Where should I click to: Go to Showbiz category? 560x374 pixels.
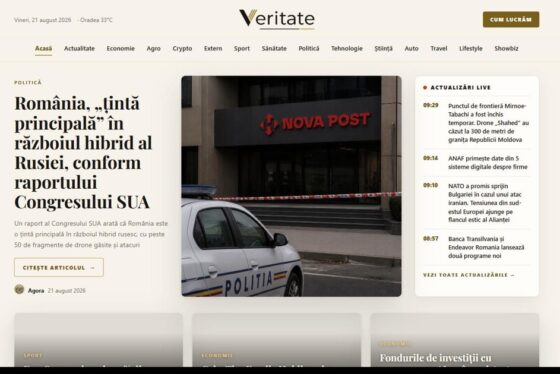[506, 49]
